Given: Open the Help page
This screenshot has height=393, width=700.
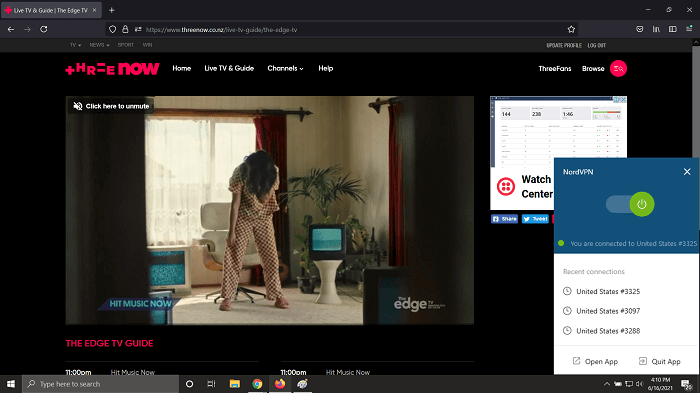Looking at the screenshot, I should point(325,68).
